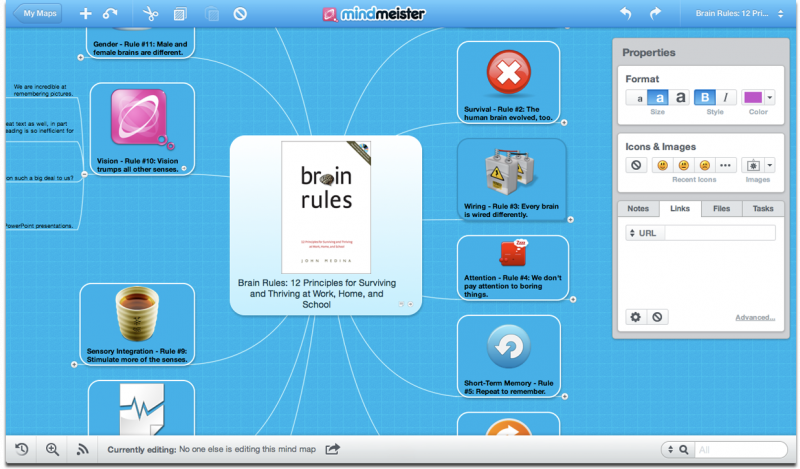Open the color picker dropdown arrow
The image size is (800, 469).
[770, 97]
